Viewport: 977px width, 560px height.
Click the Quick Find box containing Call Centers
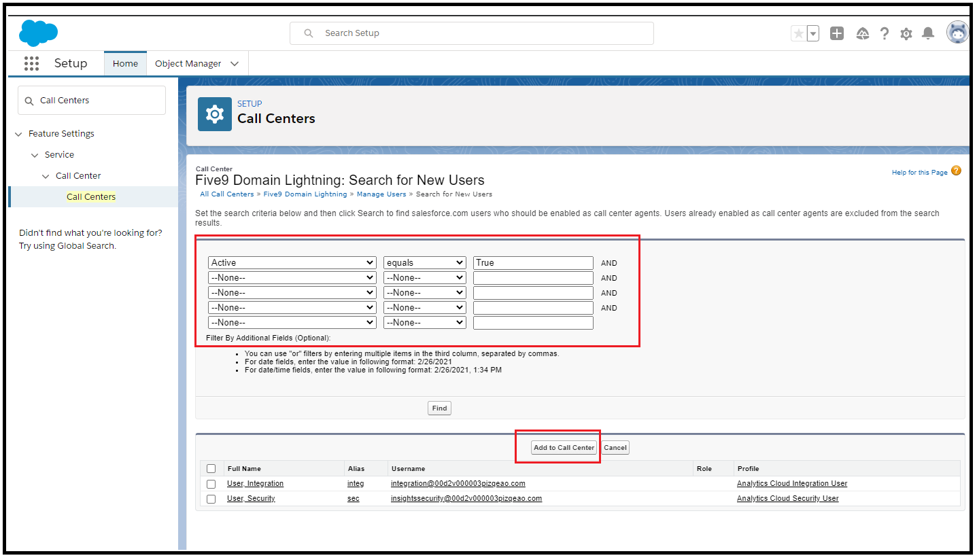pyautogui.click(x=92, y=100)
